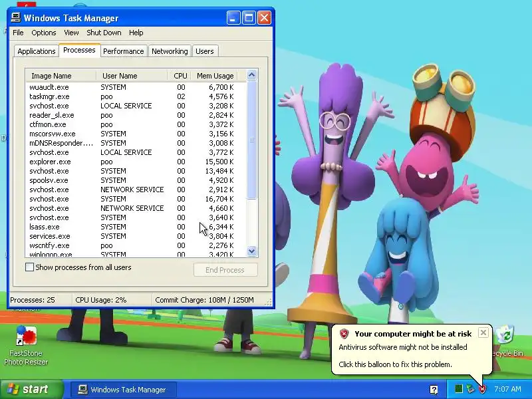Select the wuauclt.exe process row

pyautogui.click(x=136, y=87)
